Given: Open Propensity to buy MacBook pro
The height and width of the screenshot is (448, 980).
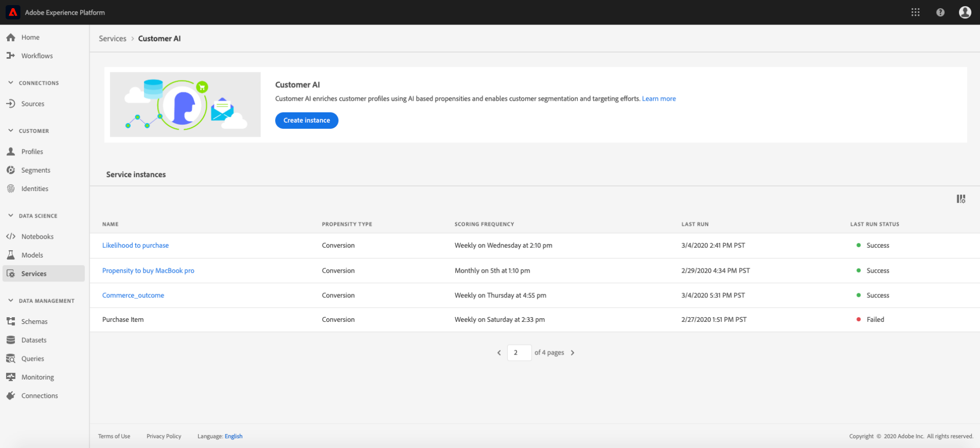Looking at the screenshot, I should [x=148, y=270].
